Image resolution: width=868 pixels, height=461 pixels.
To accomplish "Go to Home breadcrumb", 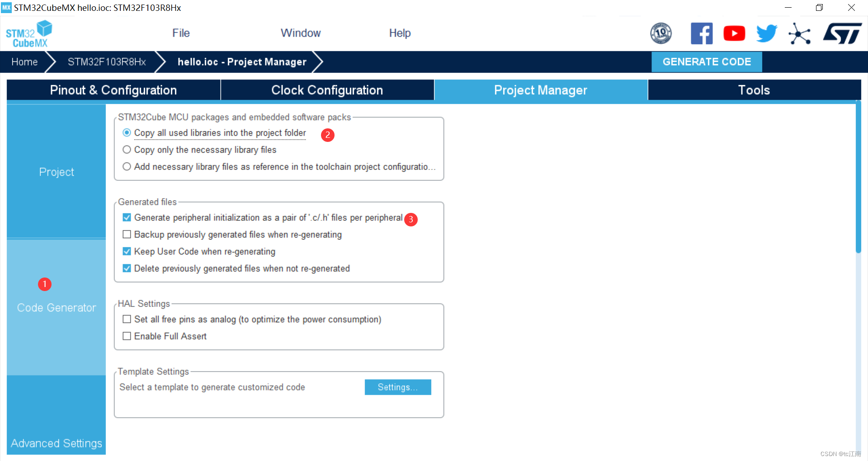I will tap(24, 62).
